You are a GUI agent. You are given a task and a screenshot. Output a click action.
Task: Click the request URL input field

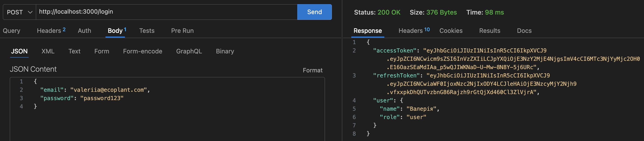click(166, 12)
